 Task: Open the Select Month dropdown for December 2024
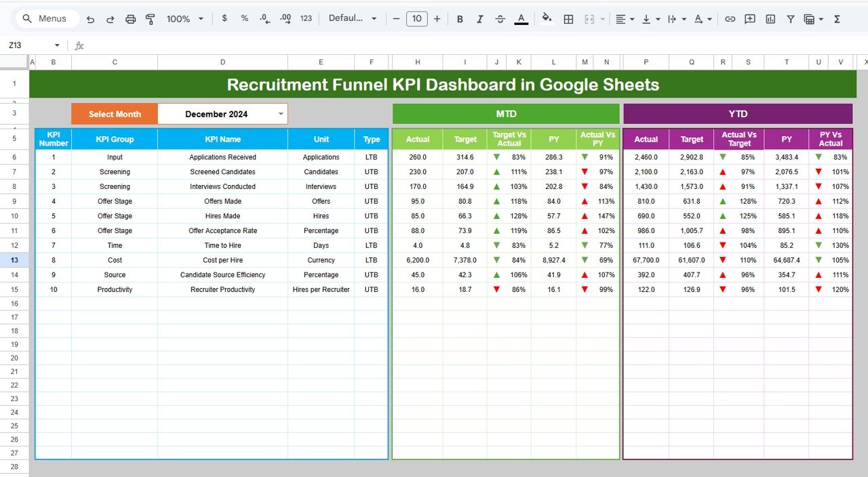pyautogui.click(x=280, y=114)
